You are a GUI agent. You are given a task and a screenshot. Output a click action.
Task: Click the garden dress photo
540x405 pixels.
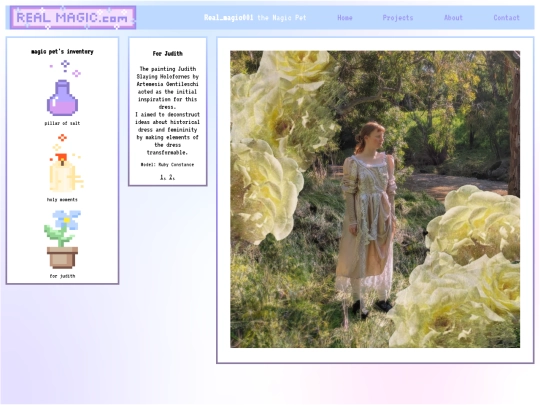(375, 199)
